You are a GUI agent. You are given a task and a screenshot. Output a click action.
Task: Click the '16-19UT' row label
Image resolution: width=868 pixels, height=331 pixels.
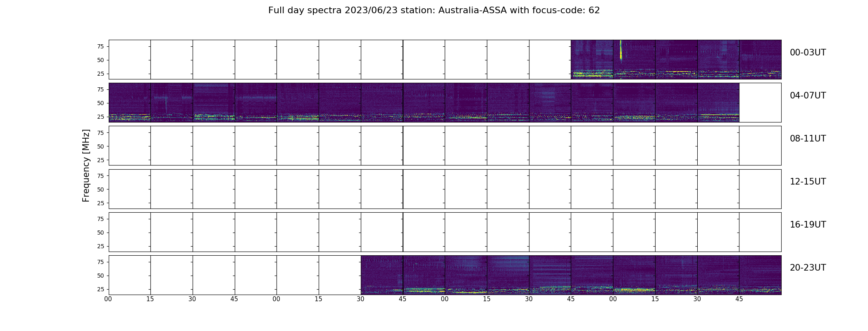click(x=808, y=225)
